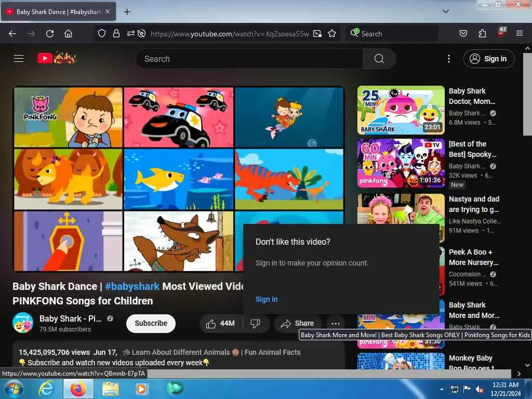Go to the YouTube home logo
Viewport: 532px width, 399px height.
(56, 58)
